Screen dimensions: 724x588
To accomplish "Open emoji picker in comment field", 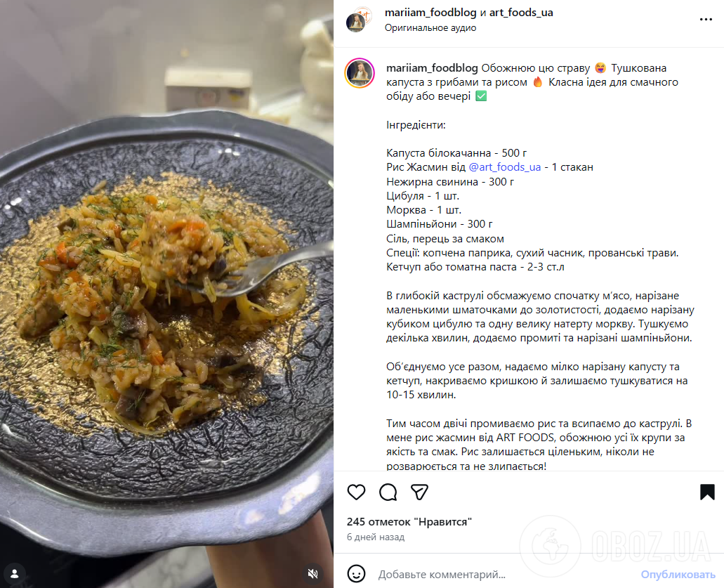I will click(357, 573).
